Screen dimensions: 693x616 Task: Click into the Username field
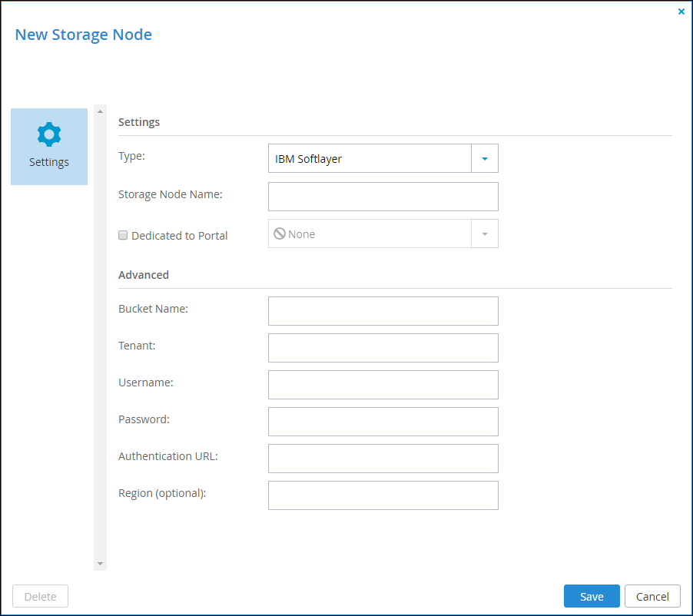(383, 385)
